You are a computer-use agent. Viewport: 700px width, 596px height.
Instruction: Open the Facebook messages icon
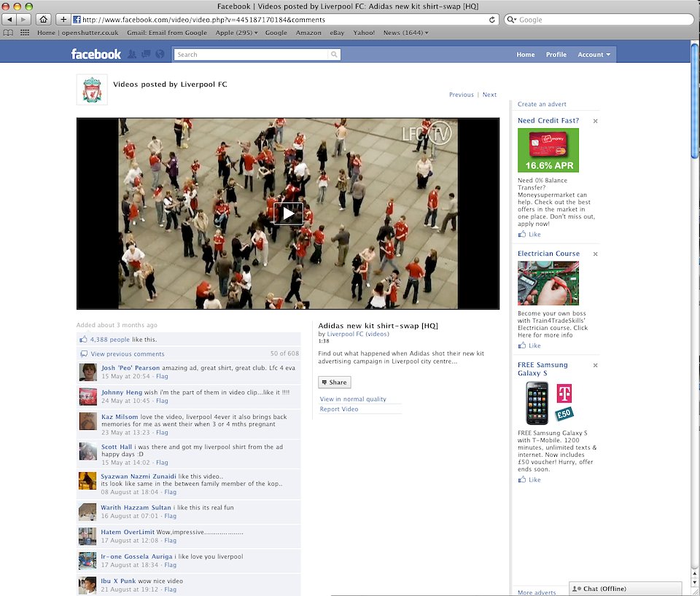click(x=146, y=54)
